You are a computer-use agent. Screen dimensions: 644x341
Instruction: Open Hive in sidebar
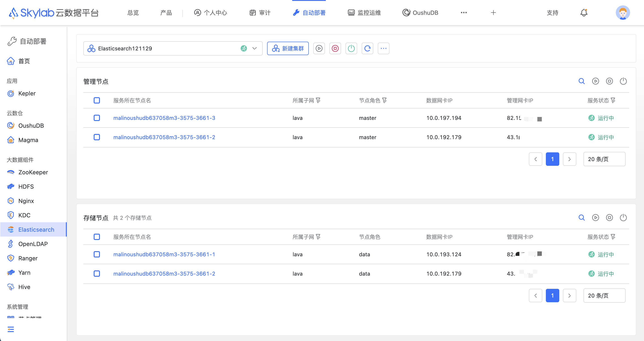pyautogui.click(x=34, y=287)
